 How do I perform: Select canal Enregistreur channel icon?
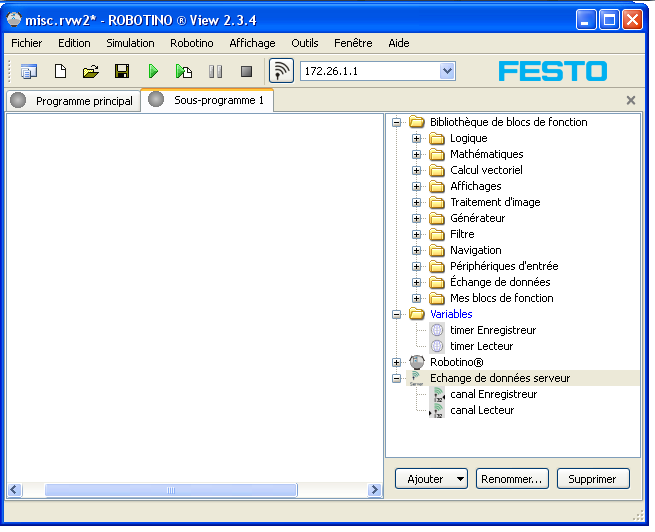(438, 394)
